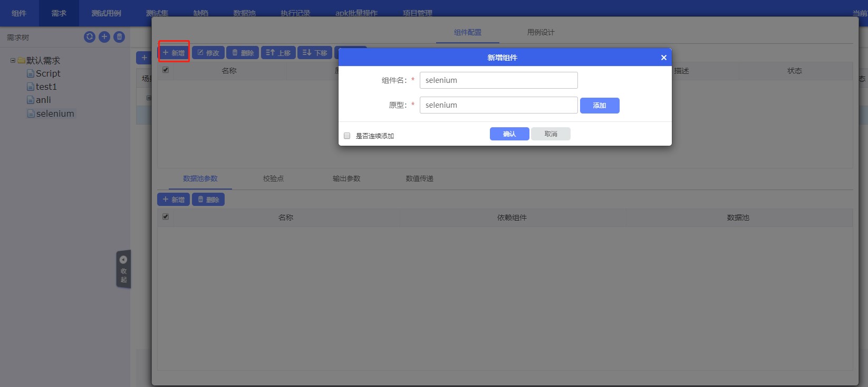Toggle select-all checkbox in 数据池参数 table header
The width and height of the screenshot is (868, 387).
(x=166, y=216)
